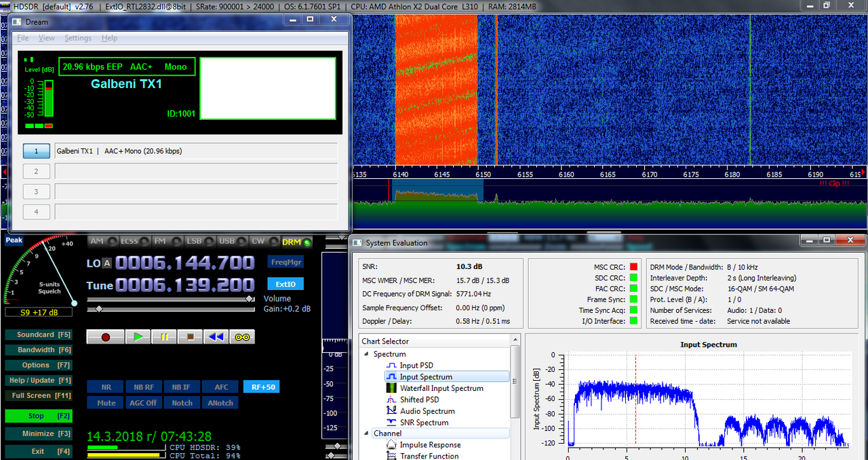The image size is (868, 460).
Task: Click the Galbeni TX1 service row text
Action: (x=119, y=151)
